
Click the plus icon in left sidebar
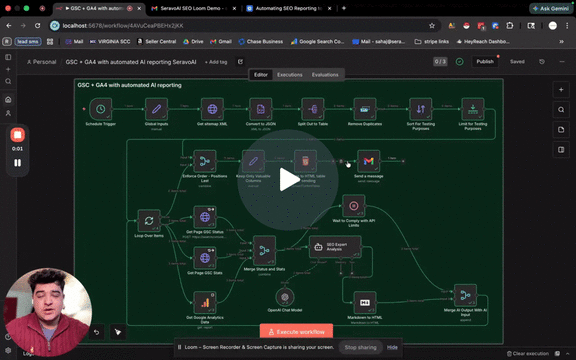pos(8,69)
